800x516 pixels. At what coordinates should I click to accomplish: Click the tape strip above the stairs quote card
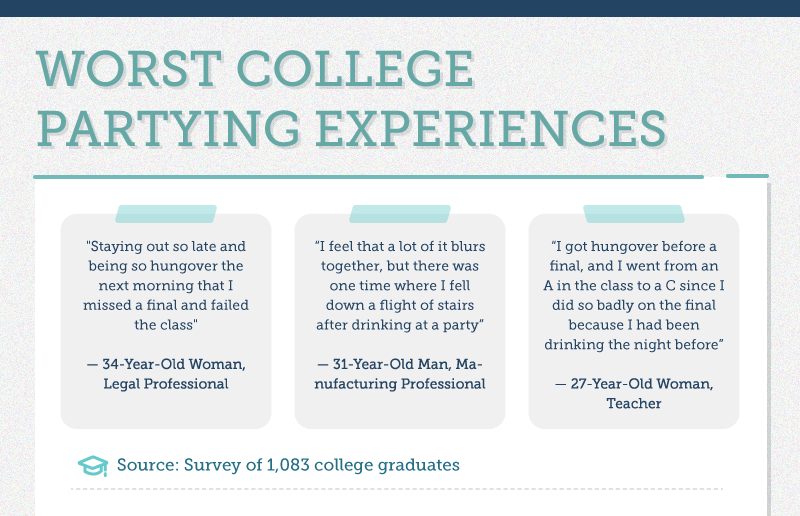[x=400, y=214]
